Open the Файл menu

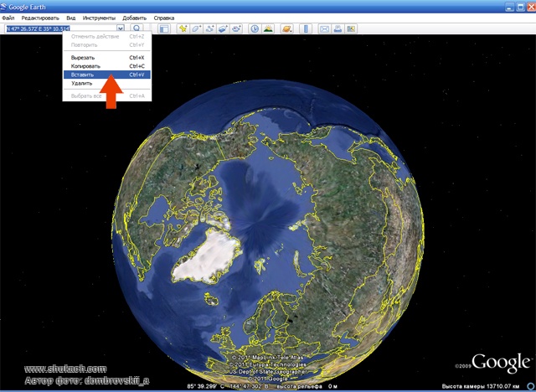pyautogui.click(x=8, y=18)
